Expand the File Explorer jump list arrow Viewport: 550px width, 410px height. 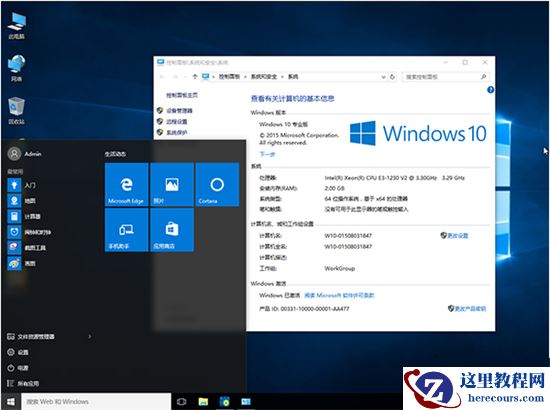[x=90, y=336]
